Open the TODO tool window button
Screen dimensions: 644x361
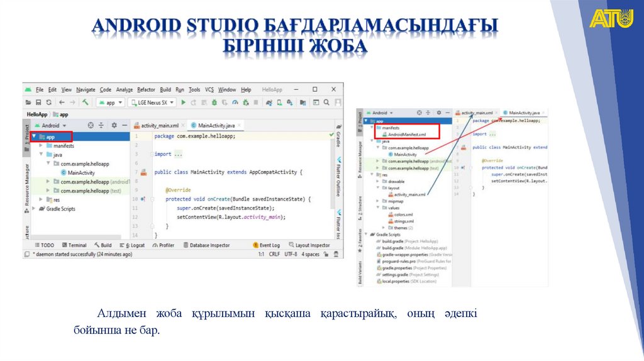coord(45,245)
